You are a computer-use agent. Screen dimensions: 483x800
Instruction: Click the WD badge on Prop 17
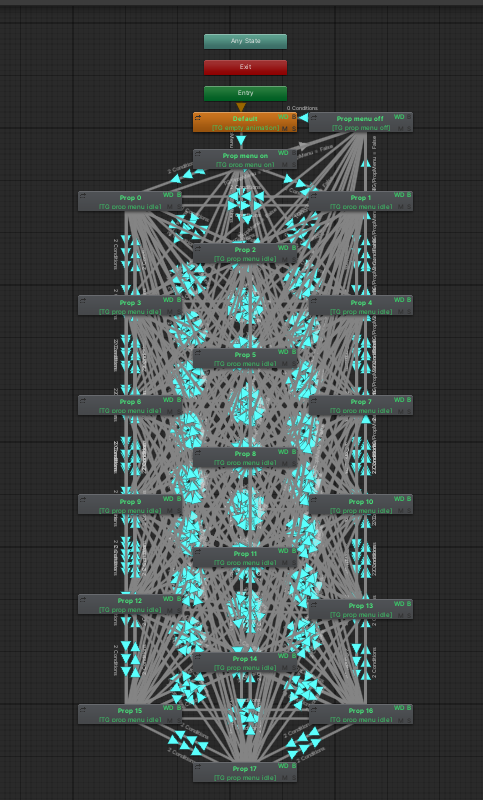pyautogui.click(x=283, y=766)
